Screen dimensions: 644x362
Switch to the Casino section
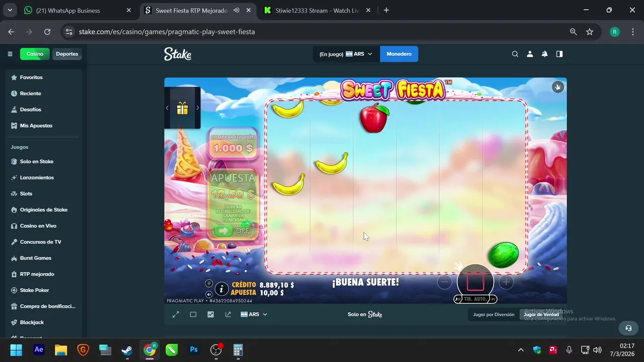35,54
